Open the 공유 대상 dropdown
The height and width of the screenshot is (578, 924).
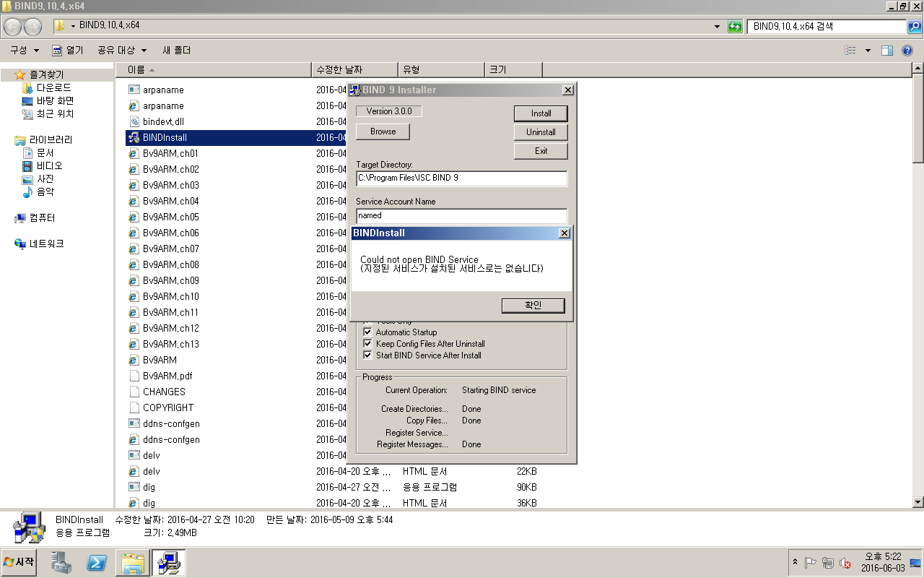[122, 51]
